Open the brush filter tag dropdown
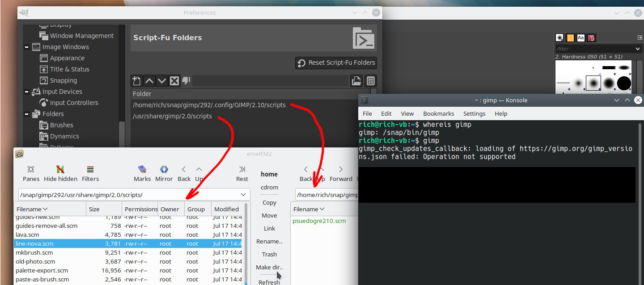The height and width of the screenshot is (285, 644). click(638, 48)
